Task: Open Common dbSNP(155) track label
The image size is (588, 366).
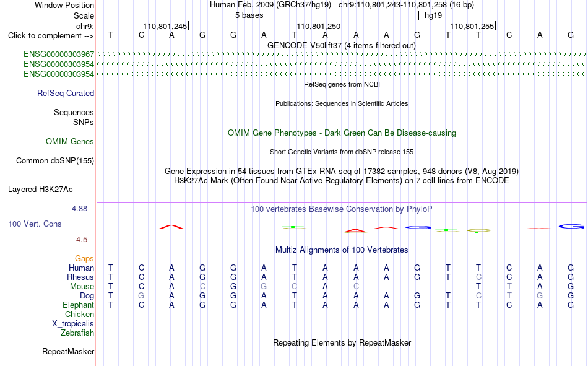Action: tap(54, 160)
